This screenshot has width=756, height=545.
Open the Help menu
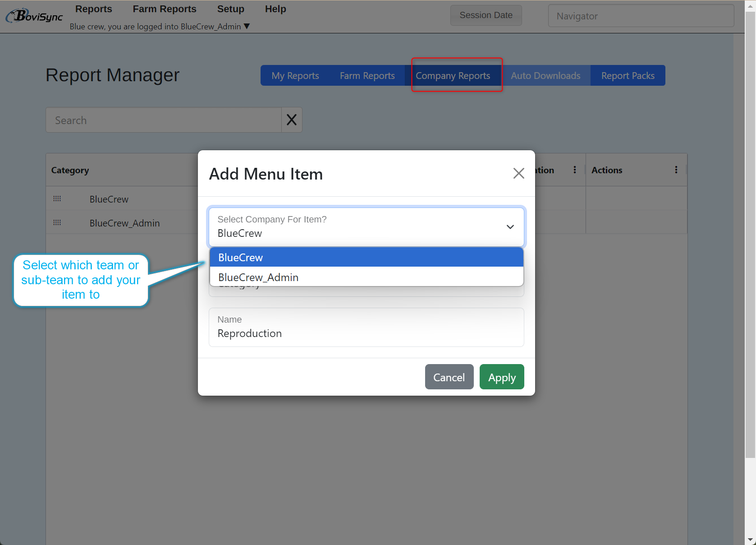[x=275, y=9]
